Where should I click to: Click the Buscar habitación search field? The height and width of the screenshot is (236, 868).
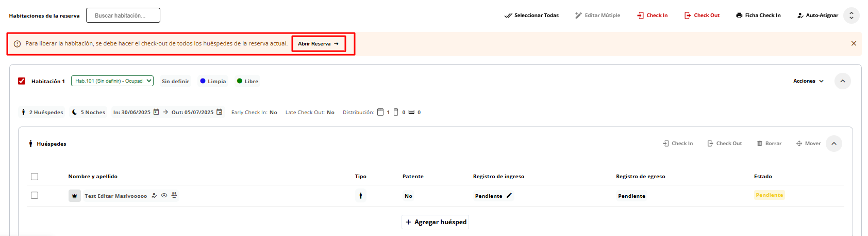[x=123, y=15]
